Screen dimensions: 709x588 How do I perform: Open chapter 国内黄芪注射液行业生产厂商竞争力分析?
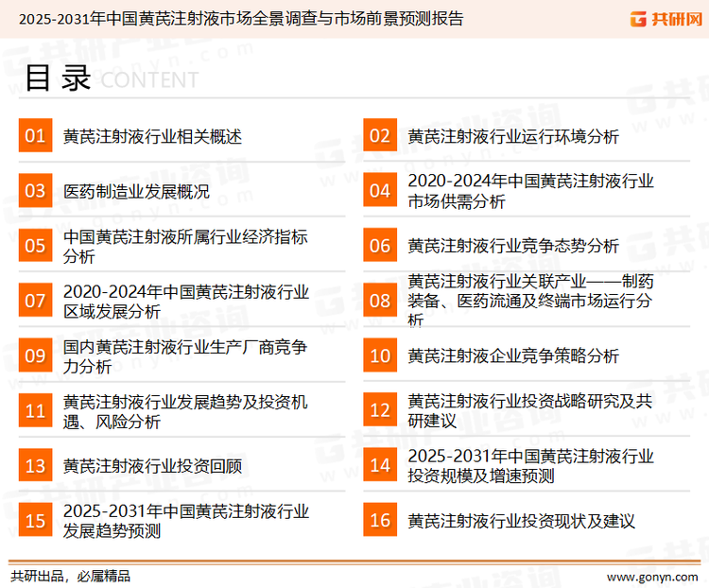[185, 356]
